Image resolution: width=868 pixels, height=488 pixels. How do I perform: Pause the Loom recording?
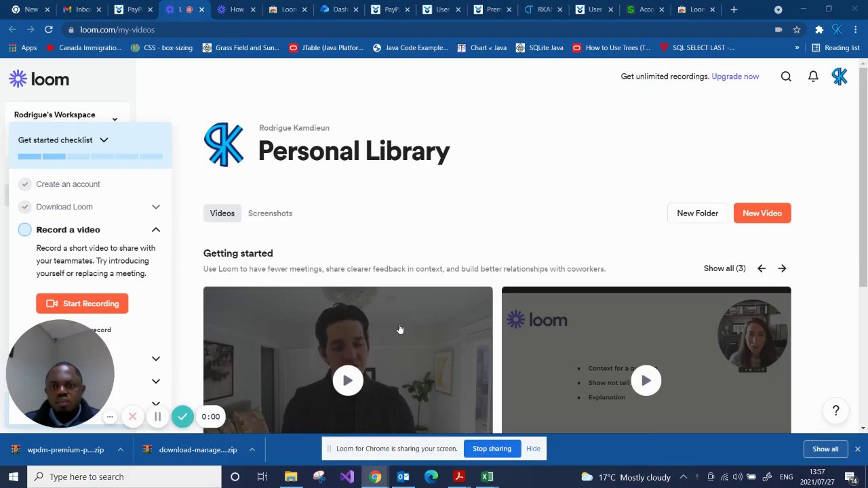pos(157,417)
